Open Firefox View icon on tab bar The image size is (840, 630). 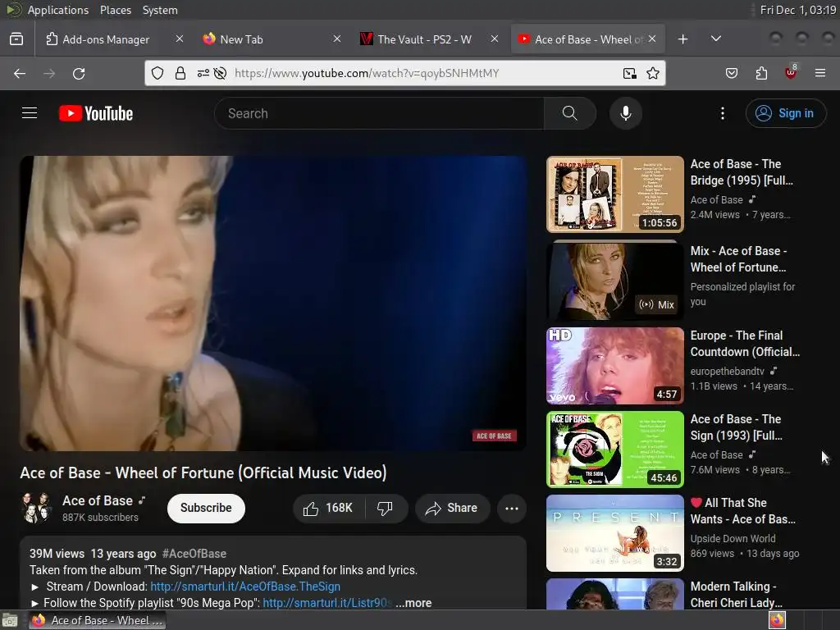pyautogui.click(x=16, y=39)
